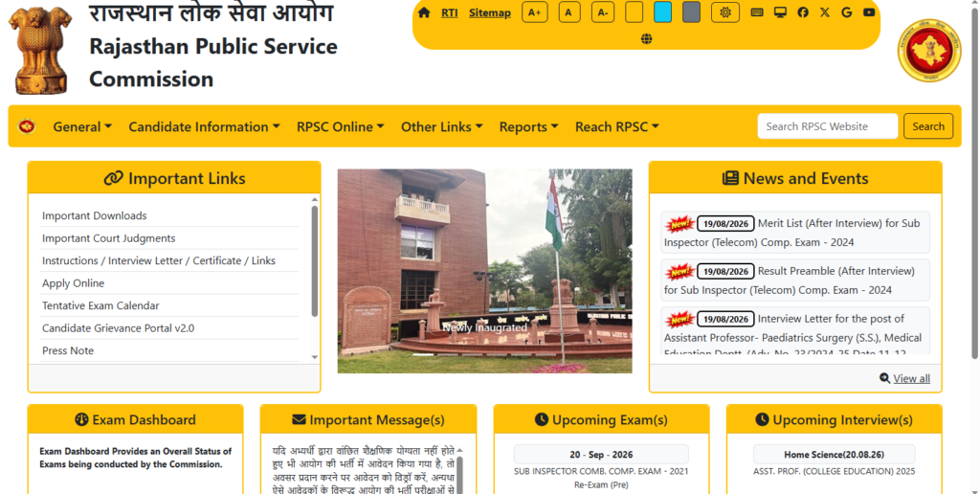
Task: Click the desktop monitor icon
Action: pyautogui.click(x=780, y=12)
